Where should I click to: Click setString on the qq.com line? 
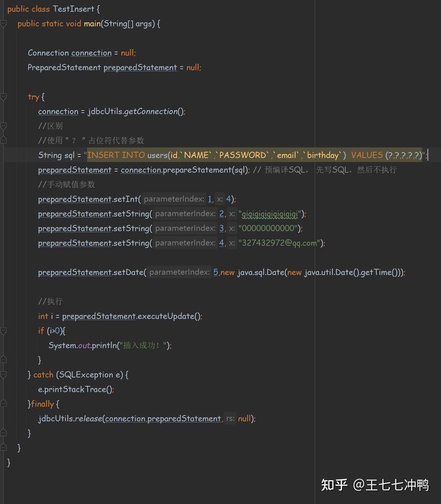click(x=131, y=243)
